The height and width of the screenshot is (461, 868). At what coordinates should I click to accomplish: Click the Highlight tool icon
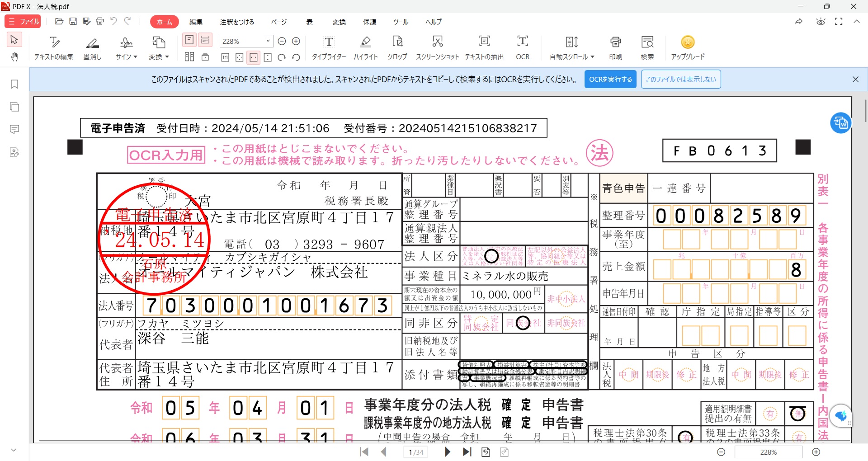pyautogui.click(x=365, y=47)
